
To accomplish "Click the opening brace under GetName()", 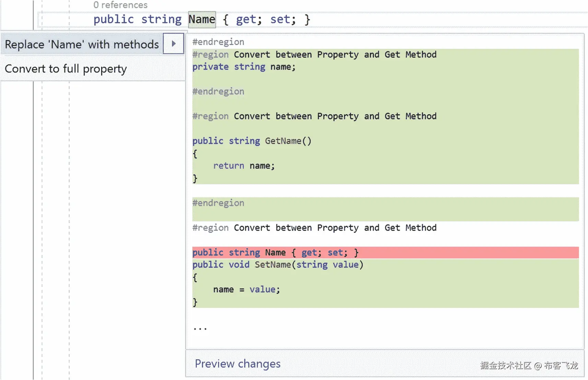I will pos(195,153).
